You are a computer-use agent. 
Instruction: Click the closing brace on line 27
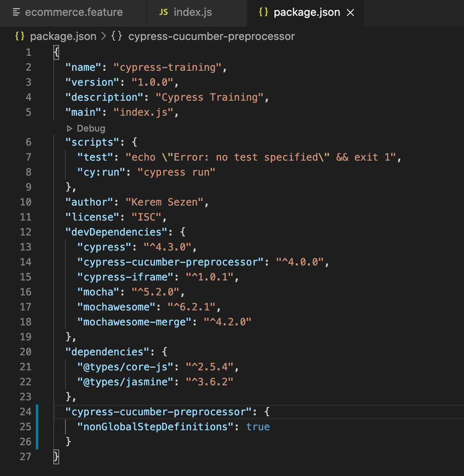[56, 456]
